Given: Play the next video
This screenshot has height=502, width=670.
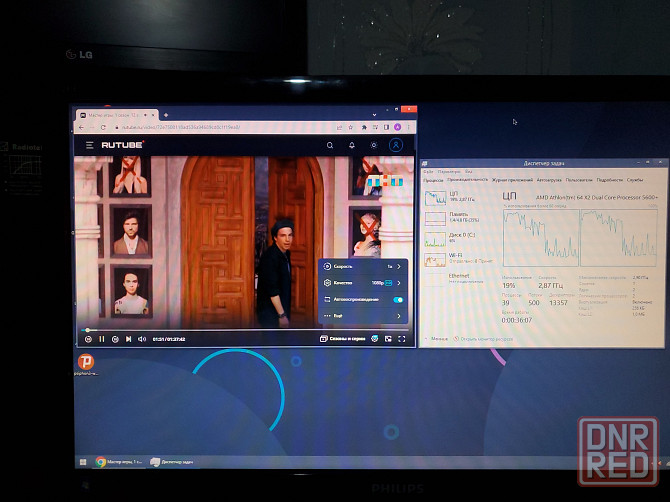Looking at the screenshot, I should 128,339.
